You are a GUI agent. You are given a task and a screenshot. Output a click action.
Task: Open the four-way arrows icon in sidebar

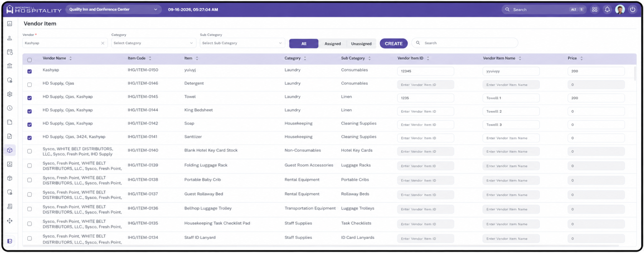(10, 221)
